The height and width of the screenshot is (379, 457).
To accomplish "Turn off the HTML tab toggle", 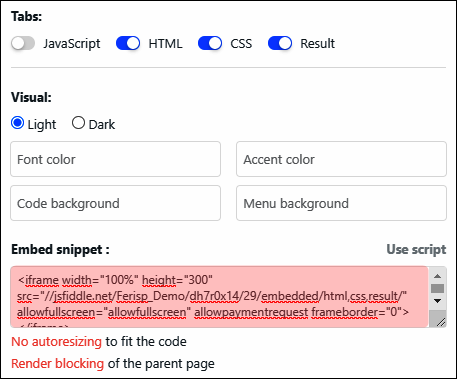I will [x=128, y=43].
